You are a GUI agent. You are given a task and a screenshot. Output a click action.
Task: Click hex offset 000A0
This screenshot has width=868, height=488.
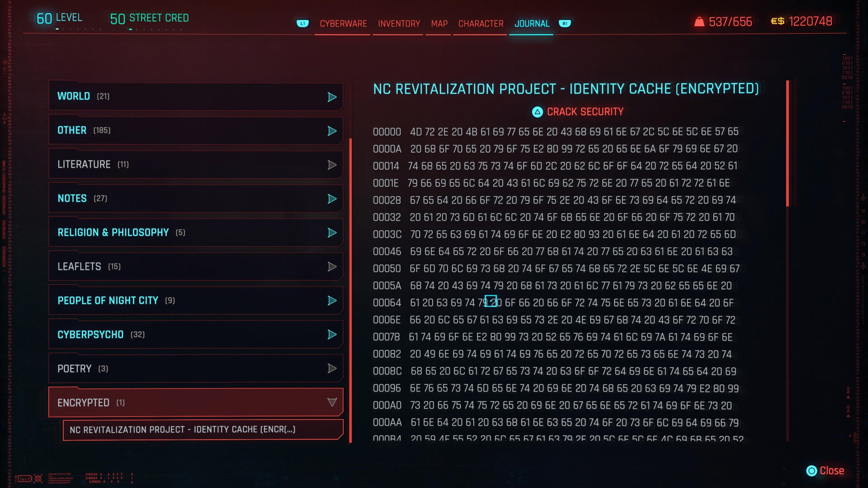point(387,405)
